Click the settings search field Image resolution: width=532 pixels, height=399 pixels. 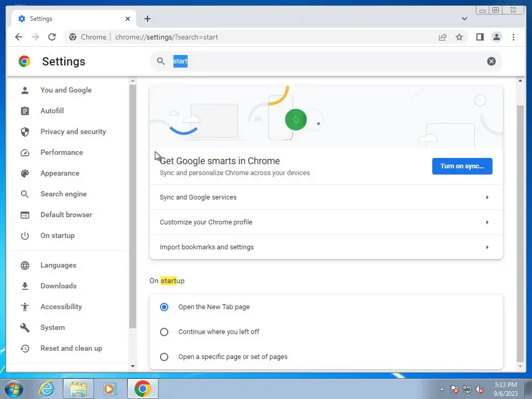(x=326, y=61)
